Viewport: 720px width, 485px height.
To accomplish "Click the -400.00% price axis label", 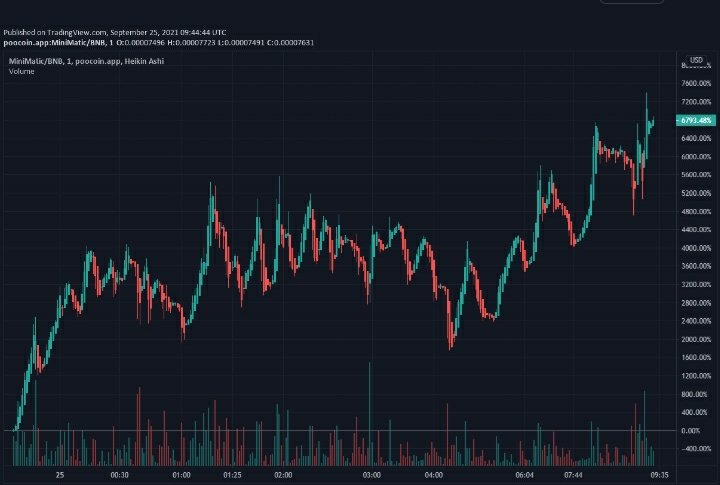I will [695, 448].
